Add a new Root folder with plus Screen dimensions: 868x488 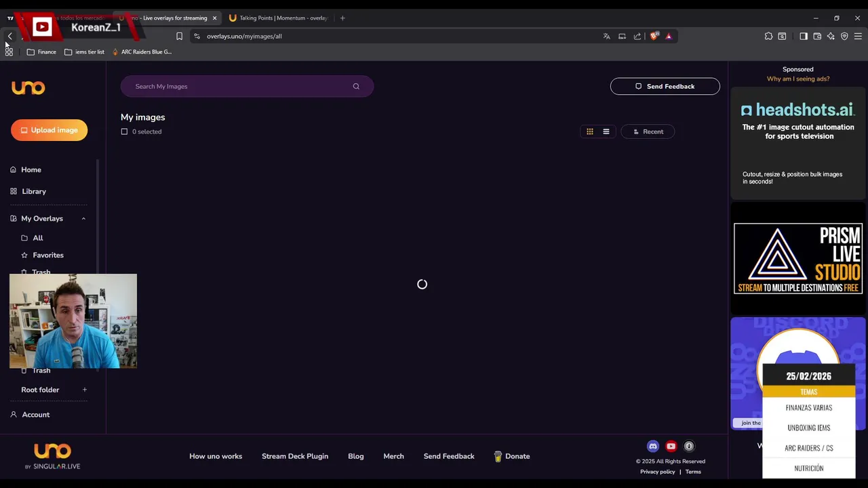[85, 390]
